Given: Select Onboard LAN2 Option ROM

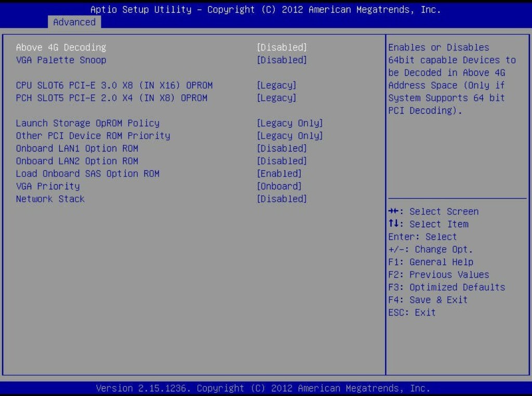Looking at the screenshot, I should pyautogui.click(x=77, y=161).
